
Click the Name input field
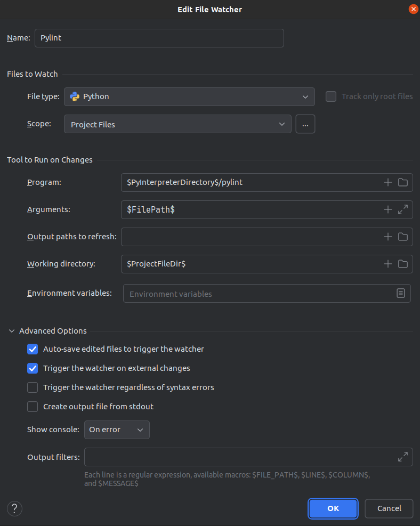pos(159,38)
